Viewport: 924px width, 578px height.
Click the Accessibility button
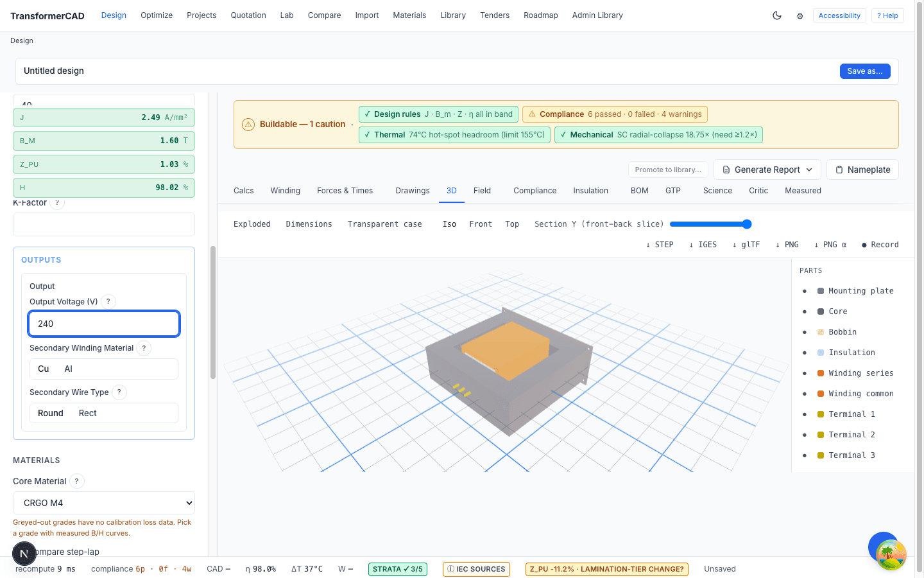(x=839, y=15)
